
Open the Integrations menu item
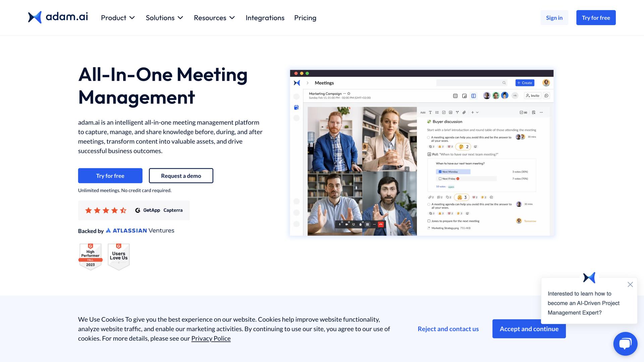tap(265, 18)
